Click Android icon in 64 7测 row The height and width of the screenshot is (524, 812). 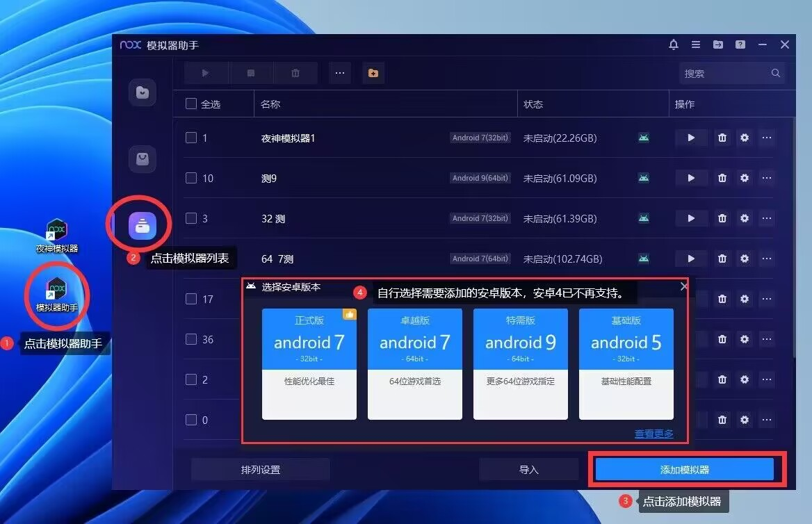click(644, 259)
